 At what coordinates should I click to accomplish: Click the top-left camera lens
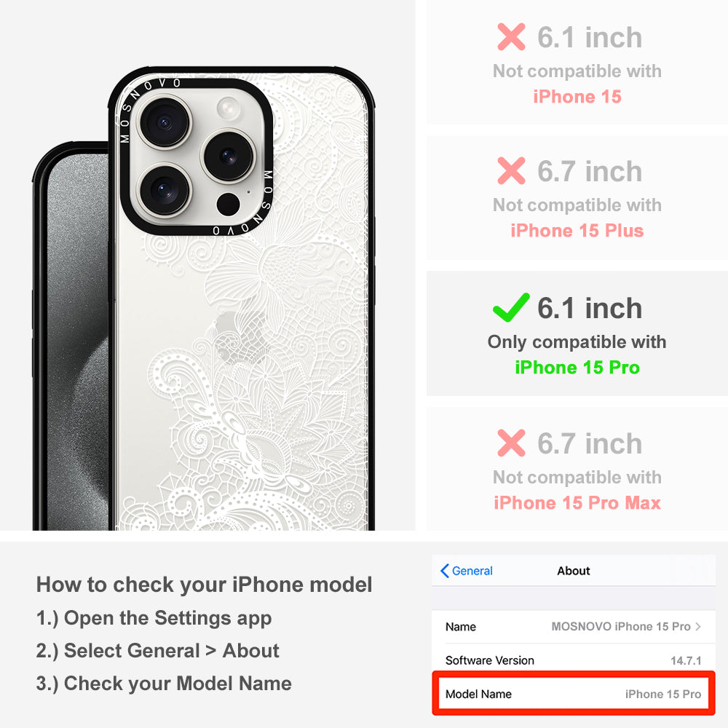165,122
